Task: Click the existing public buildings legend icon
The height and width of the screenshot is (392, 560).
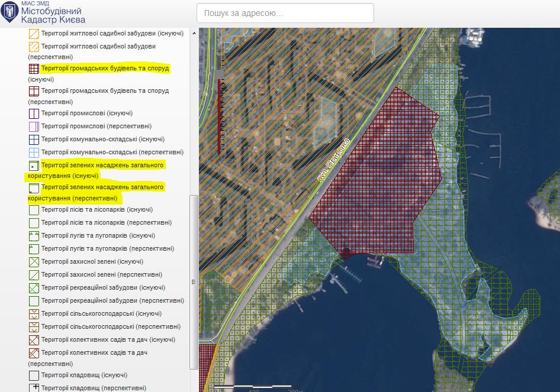Action: click(x=34, y=69)
